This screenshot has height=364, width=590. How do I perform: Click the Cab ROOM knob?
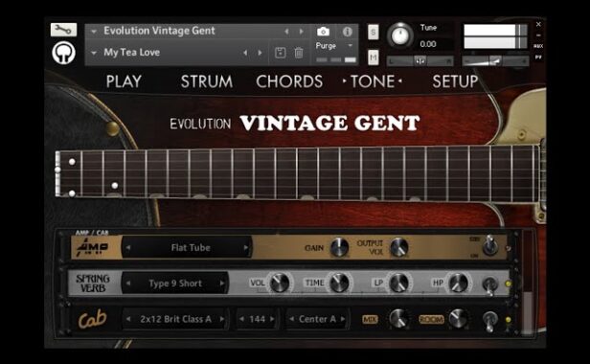458,319
